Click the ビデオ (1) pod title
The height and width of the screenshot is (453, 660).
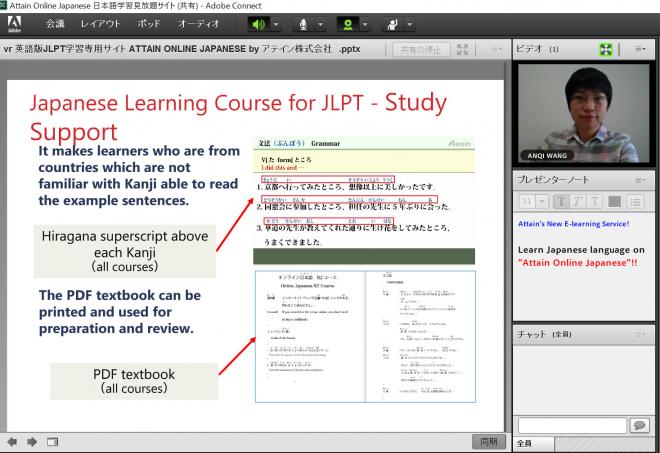(x=538, y=49)
